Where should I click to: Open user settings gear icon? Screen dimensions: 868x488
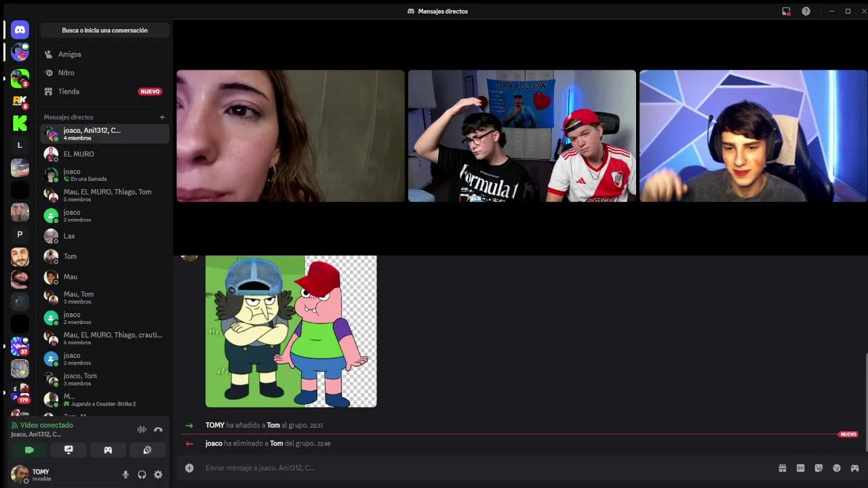coord(158,474)
